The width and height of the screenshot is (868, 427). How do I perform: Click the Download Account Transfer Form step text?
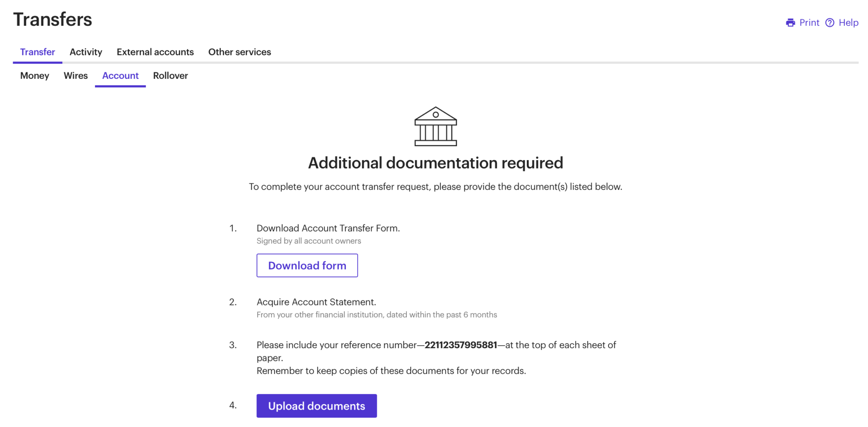click(x=328, y=228)
